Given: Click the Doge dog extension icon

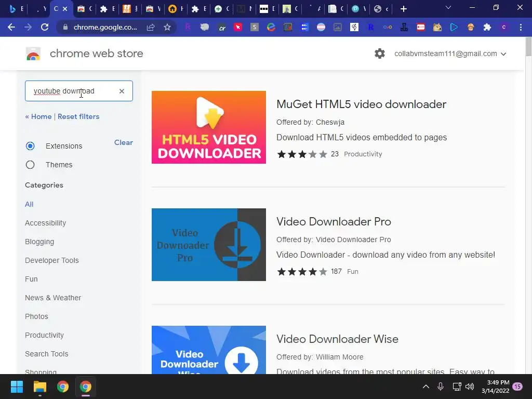Looking at the screenshot, I should coord(437,27).
